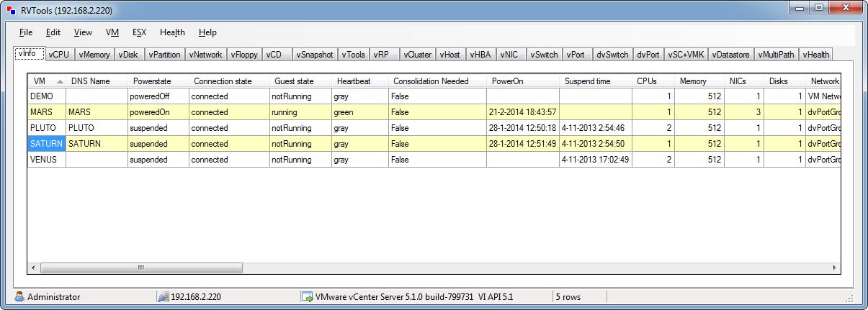This screenshot has height=310, width=868.
Task: Sort by the Memory column header
Action: point(693,81)
